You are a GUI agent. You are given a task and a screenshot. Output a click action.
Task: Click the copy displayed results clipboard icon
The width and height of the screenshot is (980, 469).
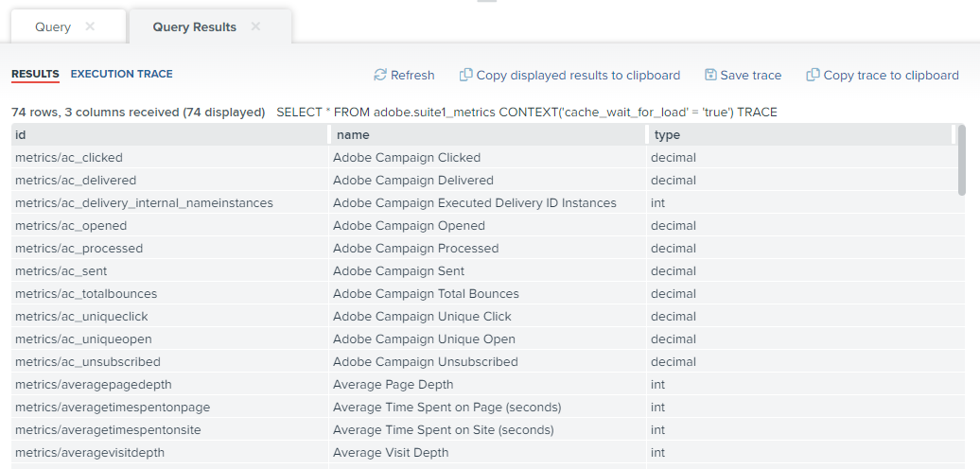465,75
